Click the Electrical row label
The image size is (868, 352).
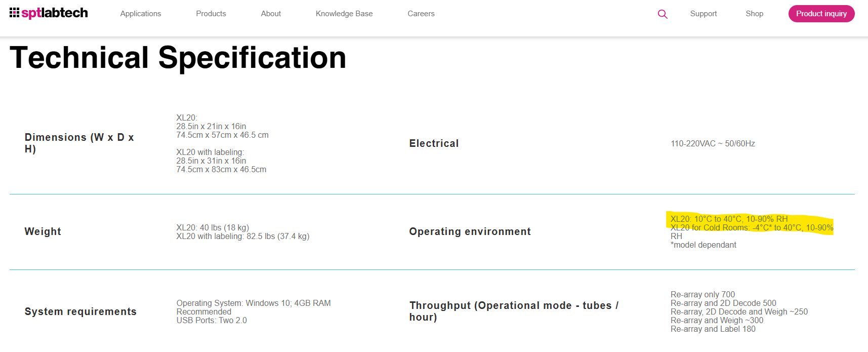pos(434,143)
